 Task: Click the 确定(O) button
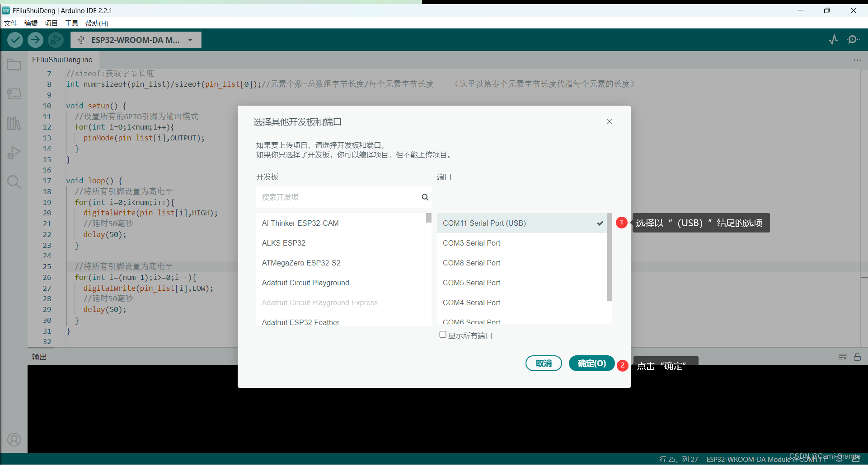coord(591,363)
